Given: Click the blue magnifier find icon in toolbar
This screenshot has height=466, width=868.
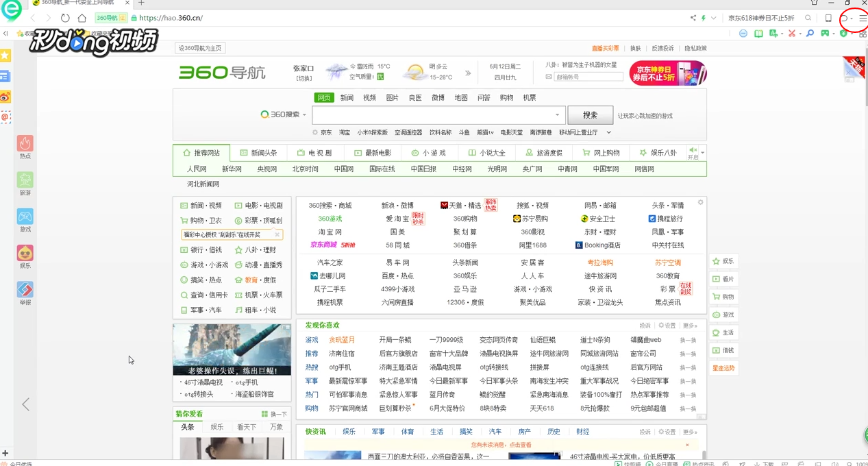Looking at the screenshot, I should tap(810, 33).
